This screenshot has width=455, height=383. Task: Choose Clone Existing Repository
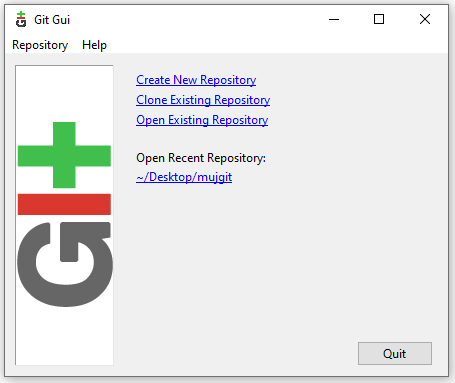coord(203,100)
